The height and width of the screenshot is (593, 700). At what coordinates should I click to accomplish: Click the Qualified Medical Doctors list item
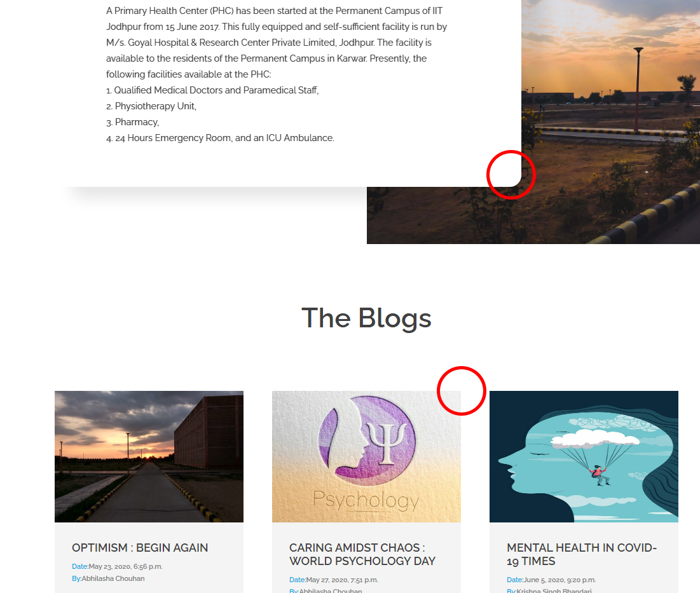[x=212, y=90]
